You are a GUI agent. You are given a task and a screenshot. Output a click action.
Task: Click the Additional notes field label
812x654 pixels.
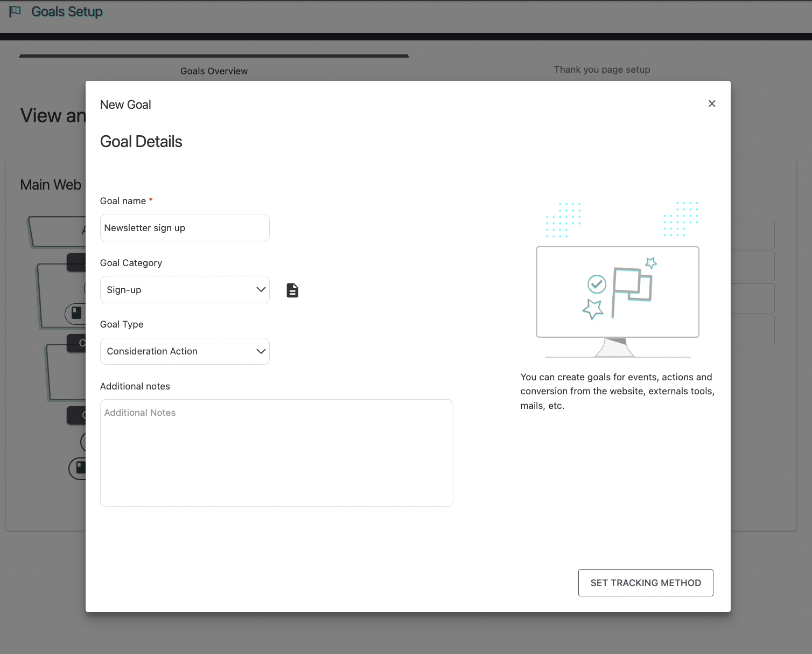click(135, 386)
